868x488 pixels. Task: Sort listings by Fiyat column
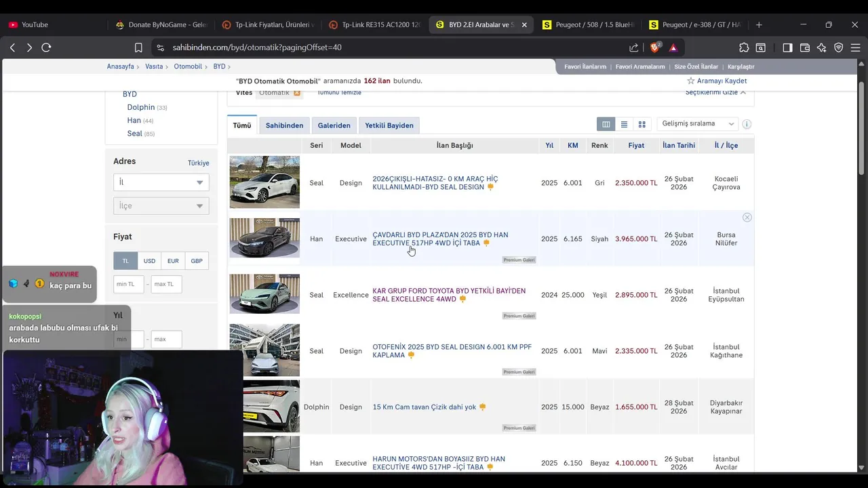tap(636, 146)
